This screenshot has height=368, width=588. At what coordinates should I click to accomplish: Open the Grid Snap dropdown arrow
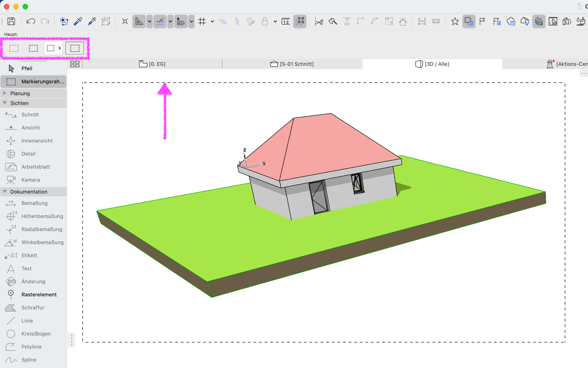(212, 21)
